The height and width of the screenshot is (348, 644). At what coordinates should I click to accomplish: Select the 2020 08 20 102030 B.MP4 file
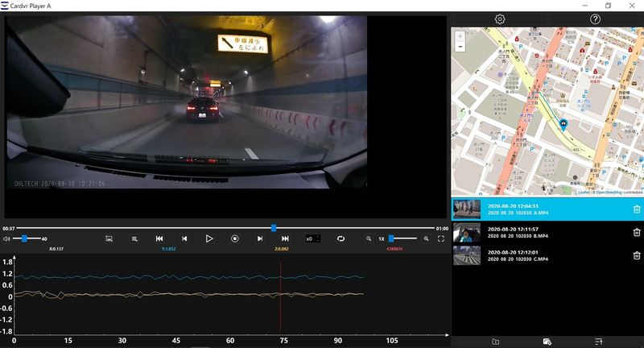tap(547, 233)
